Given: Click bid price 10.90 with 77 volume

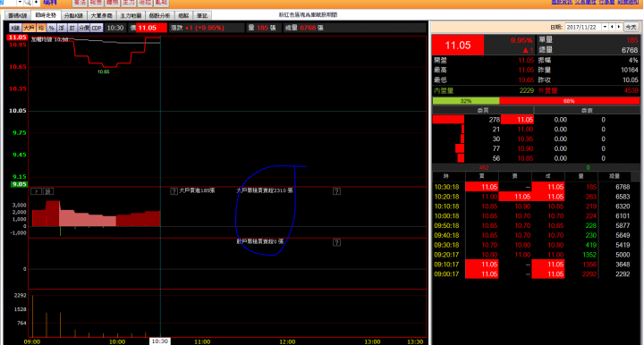Looking at the screenshot, I should [x=525, y=148].
